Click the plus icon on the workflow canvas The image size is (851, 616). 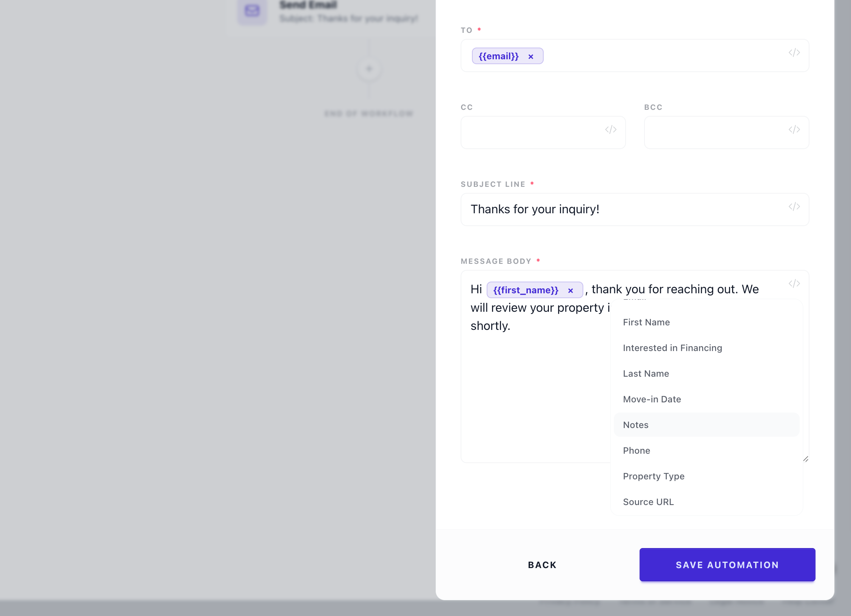pos(369,69)
